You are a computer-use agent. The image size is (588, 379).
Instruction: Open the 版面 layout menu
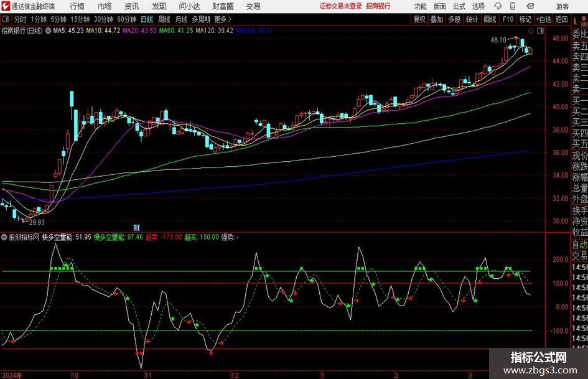439,6
